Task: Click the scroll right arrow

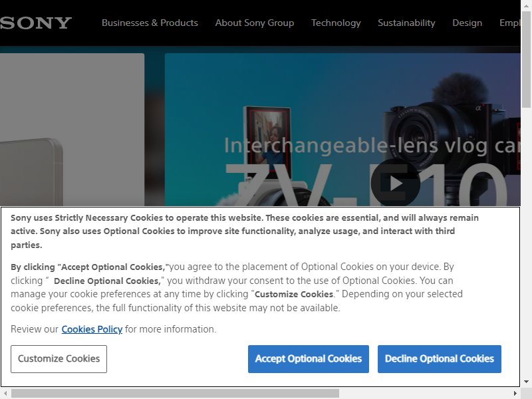Action: click(515, 394)
